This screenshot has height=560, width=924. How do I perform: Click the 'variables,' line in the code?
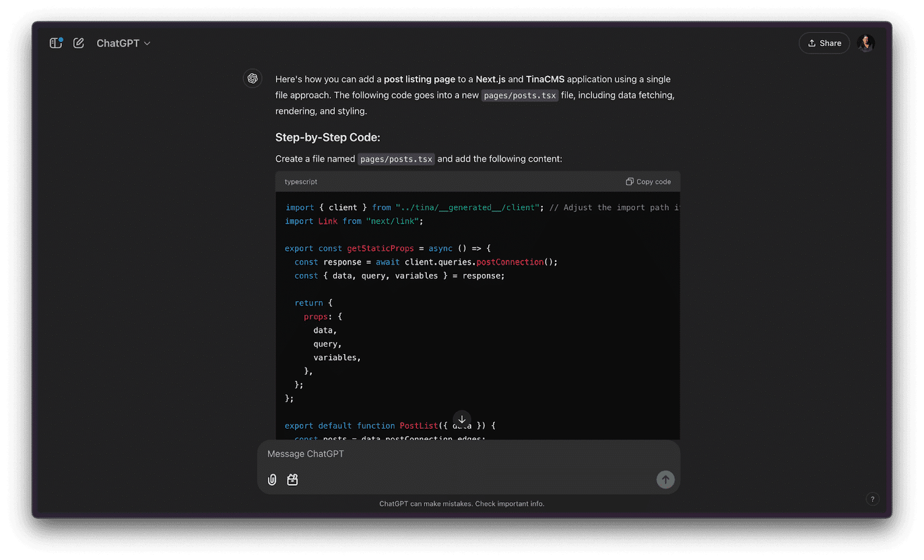[x=337, y=358]
